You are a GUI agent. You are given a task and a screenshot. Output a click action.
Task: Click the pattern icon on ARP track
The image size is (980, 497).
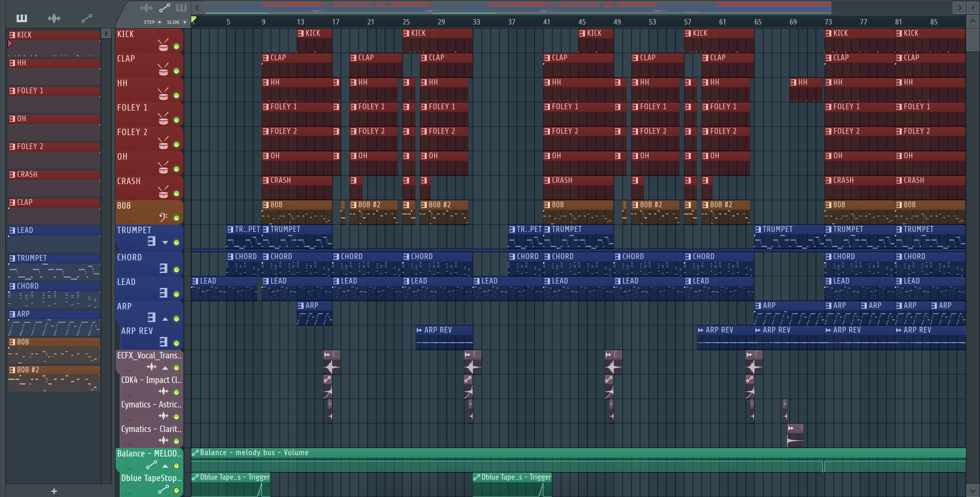pyautogui.click(x=151, y=317)
